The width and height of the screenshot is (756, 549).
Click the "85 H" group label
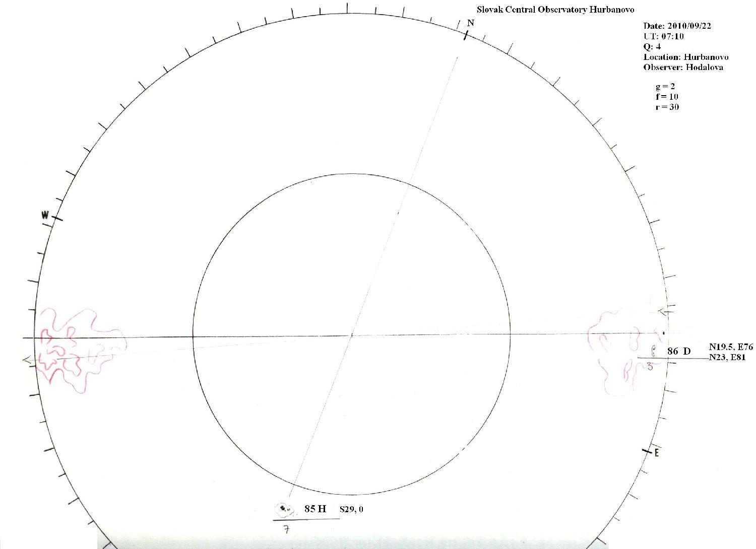tap(315, 509)
